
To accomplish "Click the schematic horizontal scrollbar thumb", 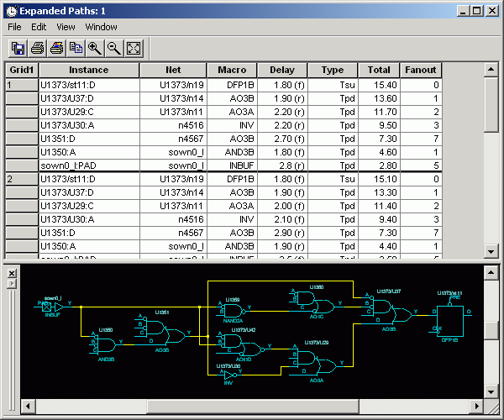I will [253, 407].
